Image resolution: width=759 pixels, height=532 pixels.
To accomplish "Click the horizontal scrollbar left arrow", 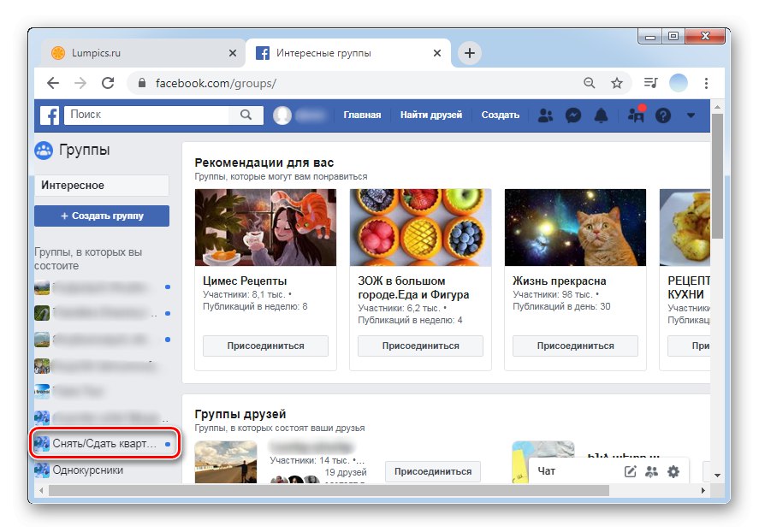I will 42,490.
